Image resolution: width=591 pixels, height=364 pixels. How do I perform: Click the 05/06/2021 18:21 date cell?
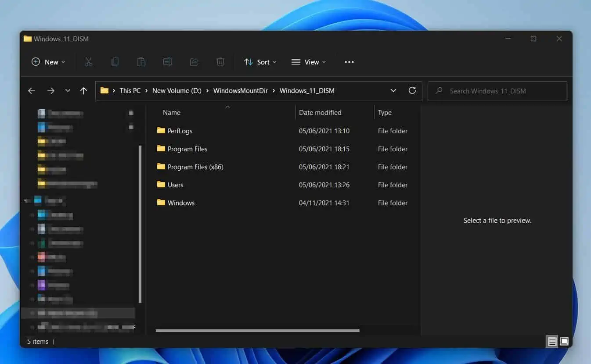click(324, 167)
